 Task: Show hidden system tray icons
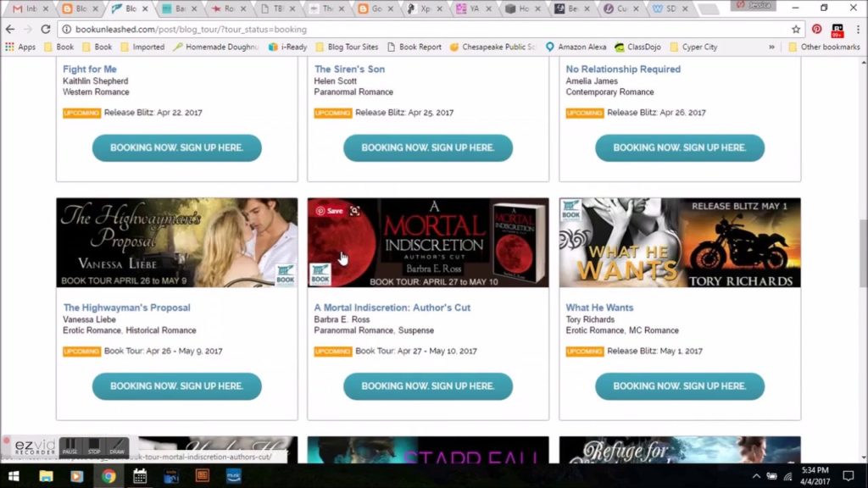click(x=756, y=476)
